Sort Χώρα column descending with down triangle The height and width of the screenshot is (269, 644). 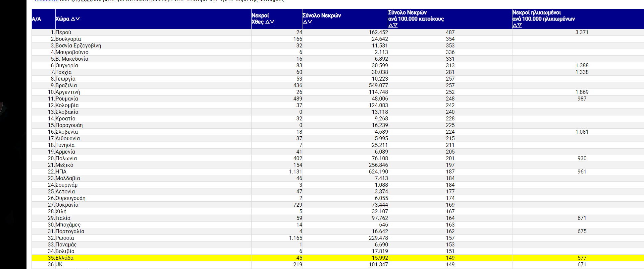tap(78, 19)
